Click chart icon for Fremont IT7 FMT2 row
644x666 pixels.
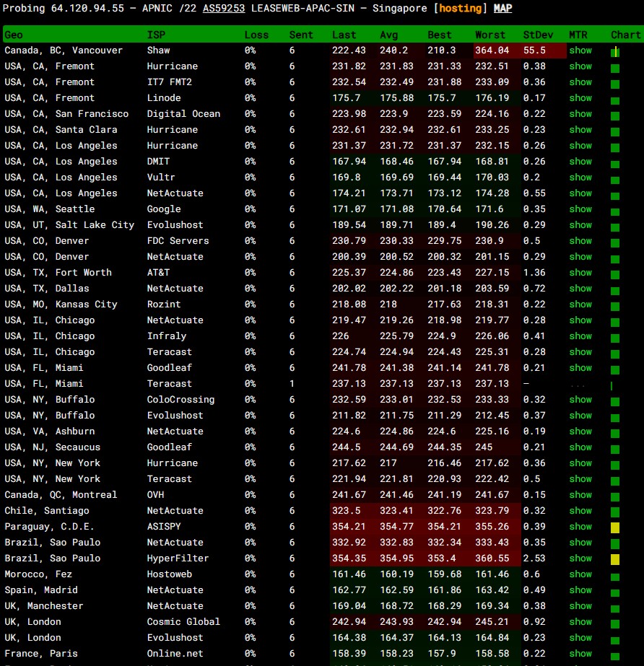point(614,84)
